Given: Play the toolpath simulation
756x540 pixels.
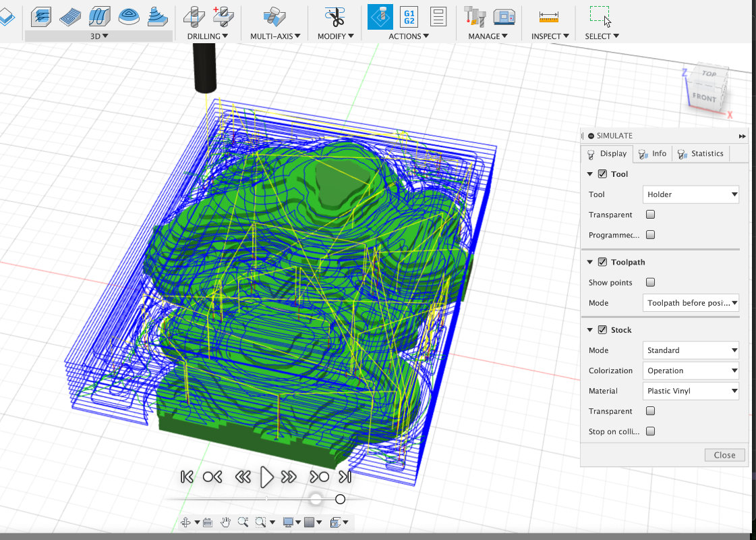Looking at the screenshot, I should coord(266,477).
